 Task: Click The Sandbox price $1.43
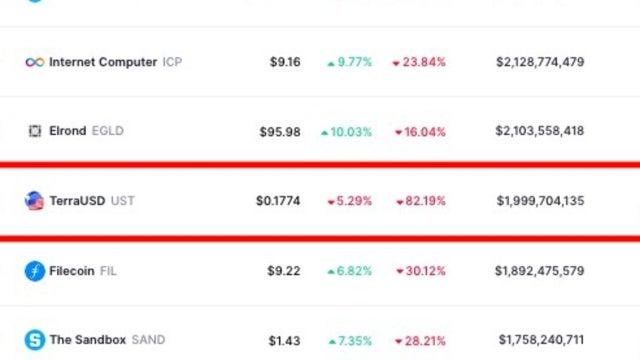(284, 341)
